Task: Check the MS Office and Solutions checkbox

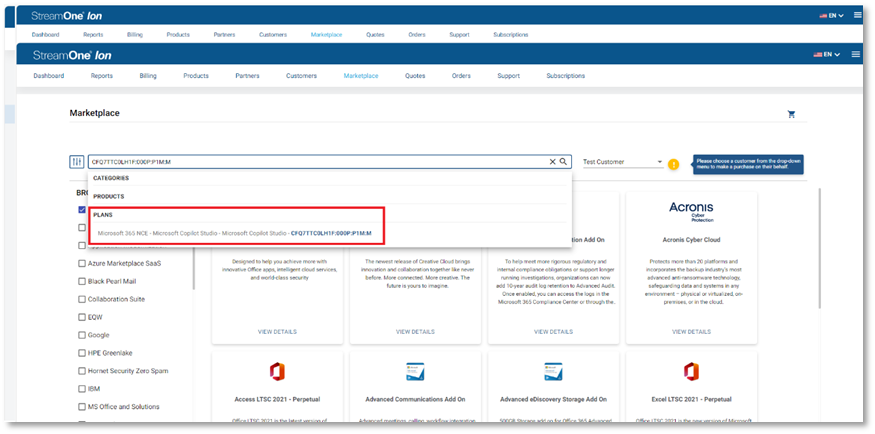Action: click(82, 407)
